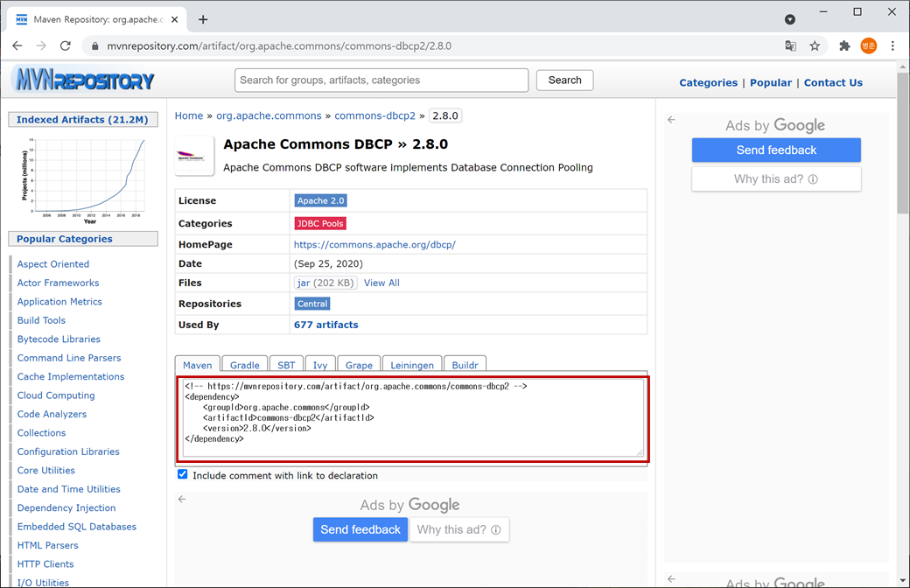The height and width of the screenshot is (588, 910).
Task: Open the commons.apache.org/dbcp homepage link
Action: tap(374, 244)
